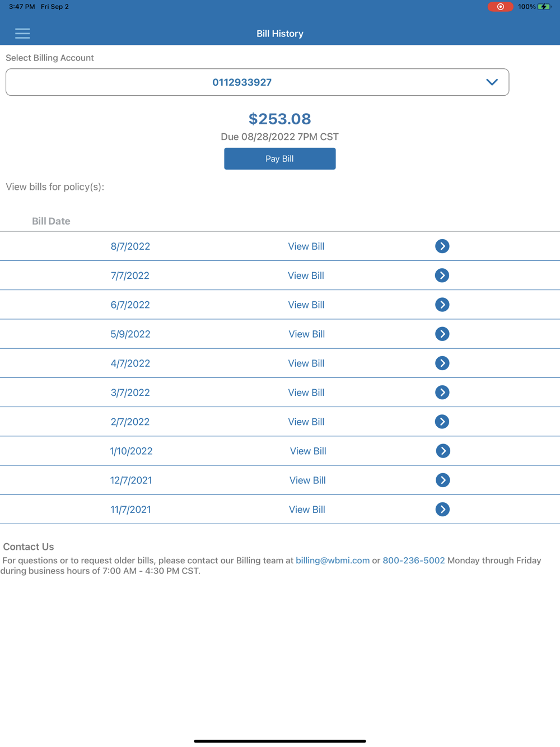The height and width of the screenshot is (747, 560).
Task: Tap the arrow icon for 5/9/2022 bill
Action: tap(442, 334)
